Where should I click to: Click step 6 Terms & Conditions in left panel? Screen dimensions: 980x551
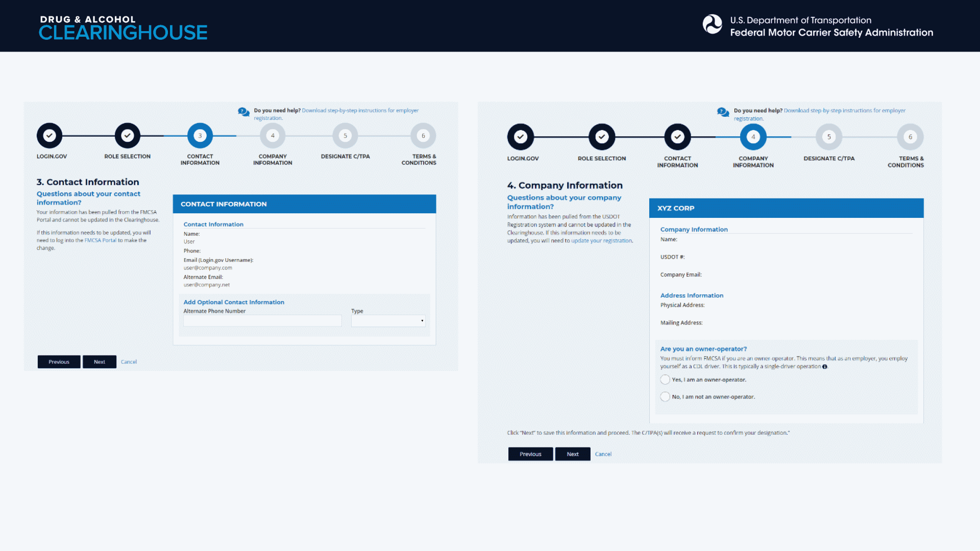click(423, 136)
